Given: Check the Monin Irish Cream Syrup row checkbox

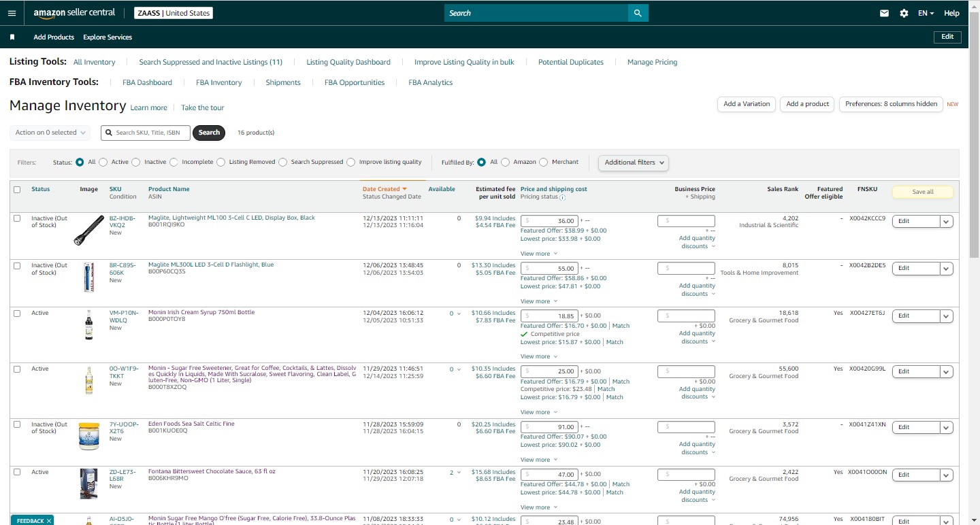Looking at the screenshot, I should [17, 314].
